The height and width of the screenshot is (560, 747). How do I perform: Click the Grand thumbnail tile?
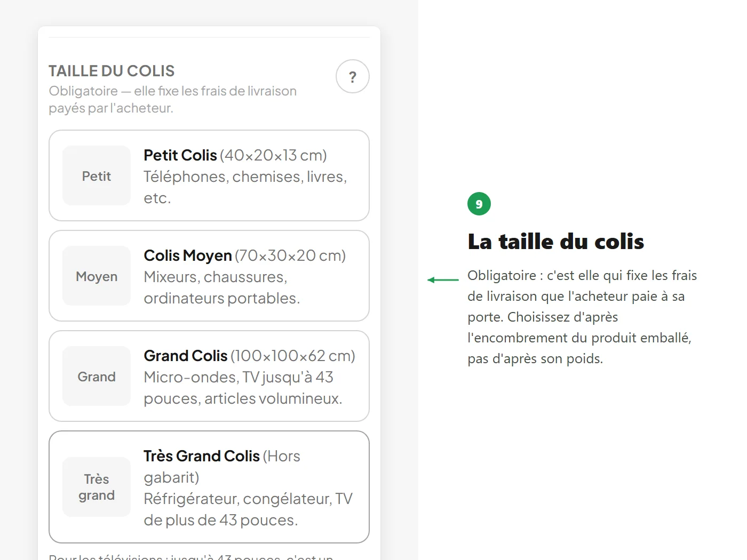(97, 376)
